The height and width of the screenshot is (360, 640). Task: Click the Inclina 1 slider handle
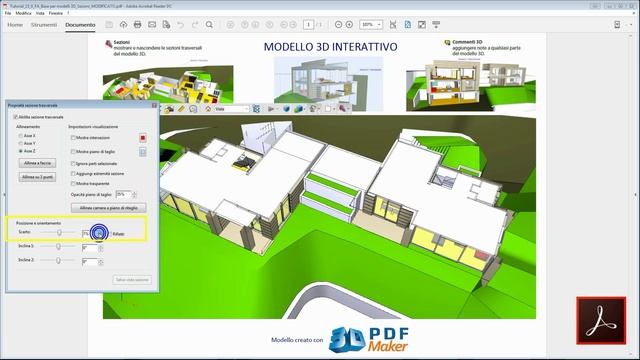click(x=58, y=247)
